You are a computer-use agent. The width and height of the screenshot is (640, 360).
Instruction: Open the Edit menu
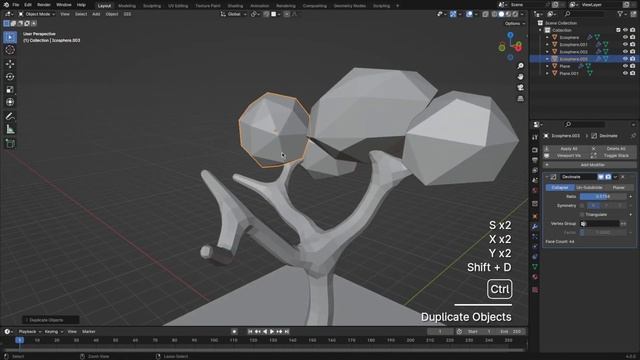[x=28, y=5]
